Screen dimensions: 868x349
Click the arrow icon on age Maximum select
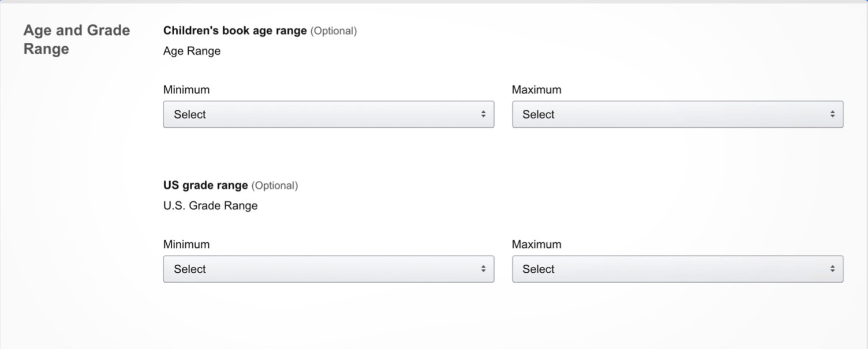[832, 114]
